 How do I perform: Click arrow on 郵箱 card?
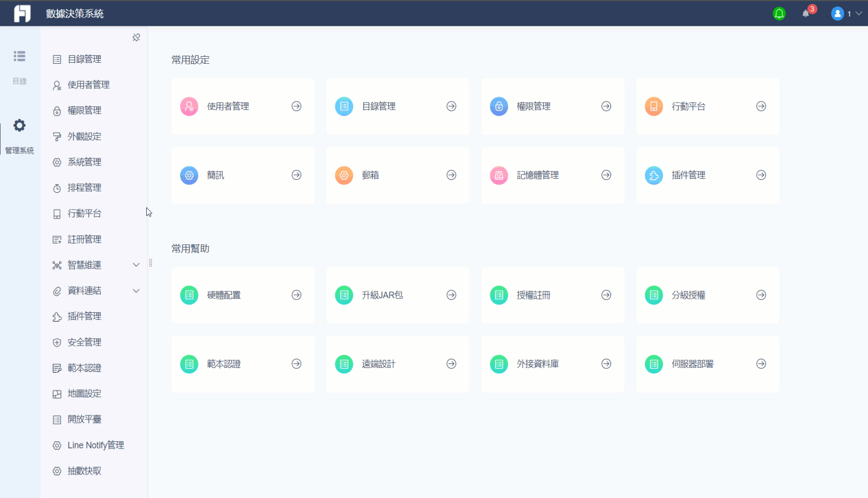click(x=452, y=175)
